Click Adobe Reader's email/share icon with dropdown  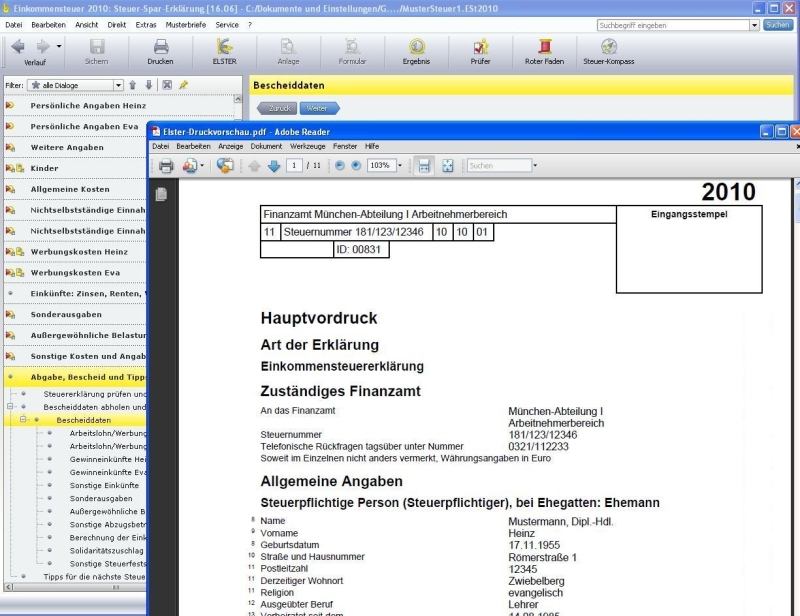click(x=192, y=165)
